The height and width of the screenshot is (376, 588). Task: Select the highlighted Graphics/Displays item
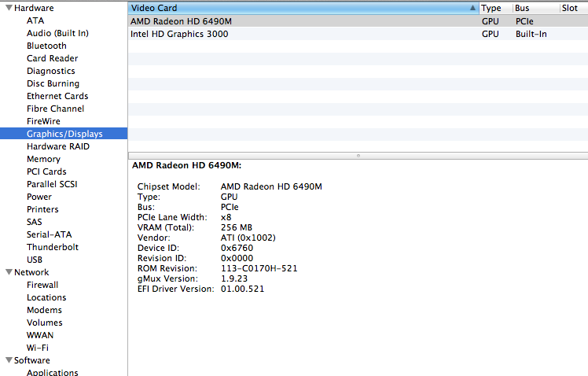(x=64, y=134)
